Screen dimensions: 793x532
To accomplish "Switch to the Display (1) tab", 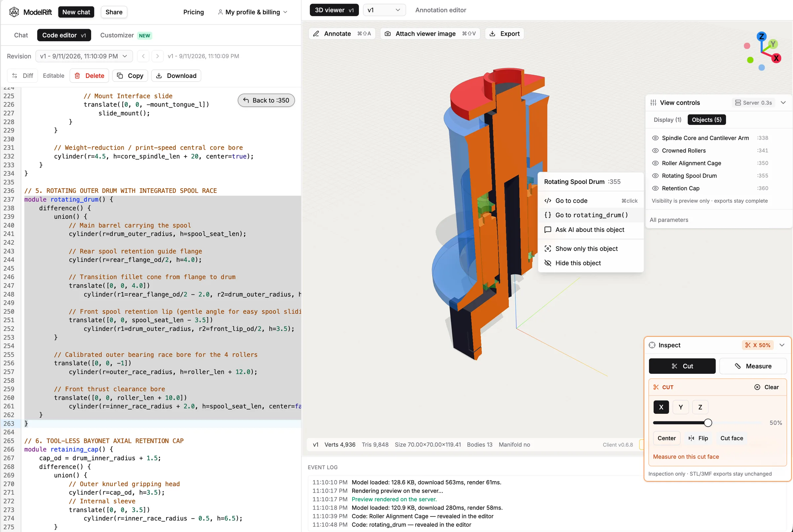I will 667,120.
